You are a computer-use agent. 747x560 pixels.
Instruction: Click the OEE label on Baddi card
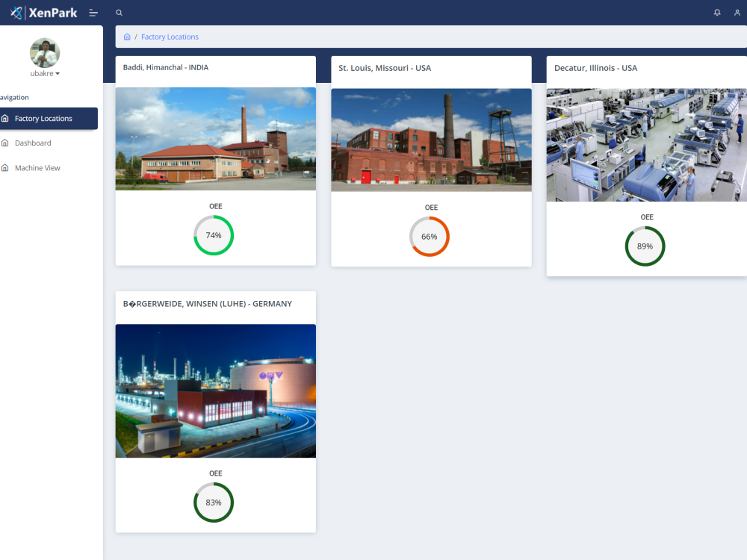coord(216,206)
